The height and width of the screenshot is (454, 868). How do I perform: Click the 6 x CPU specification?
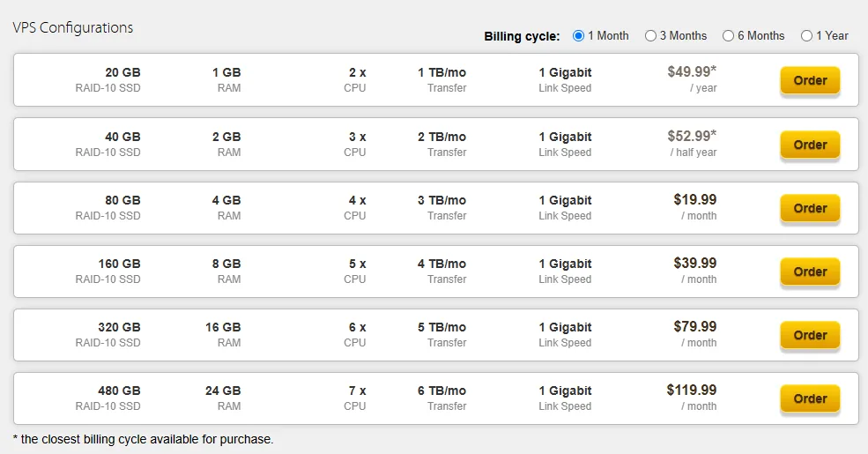pyautogui.click(x=355, y=334)
